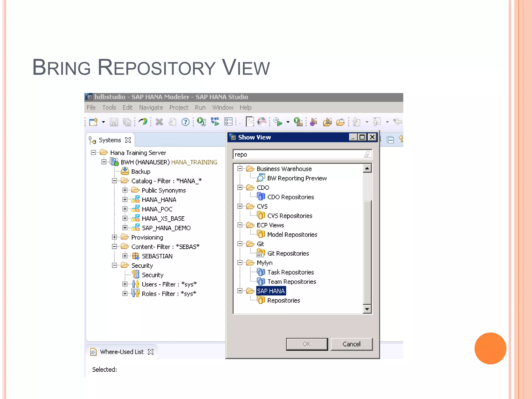Open the New wizard dropdown arrow
The height and width of the screenshot is (399, 532).
point(103,122)
